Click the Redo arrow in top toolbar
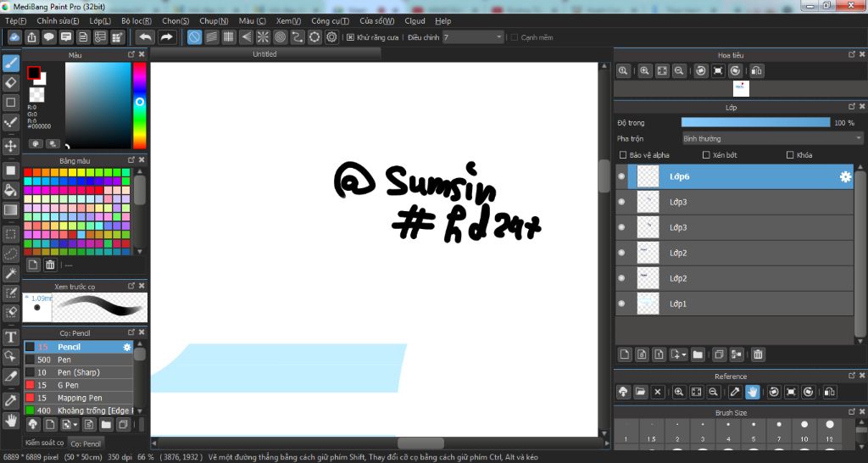The height and width of the screenshot is (463, 868). pos(166,37)
